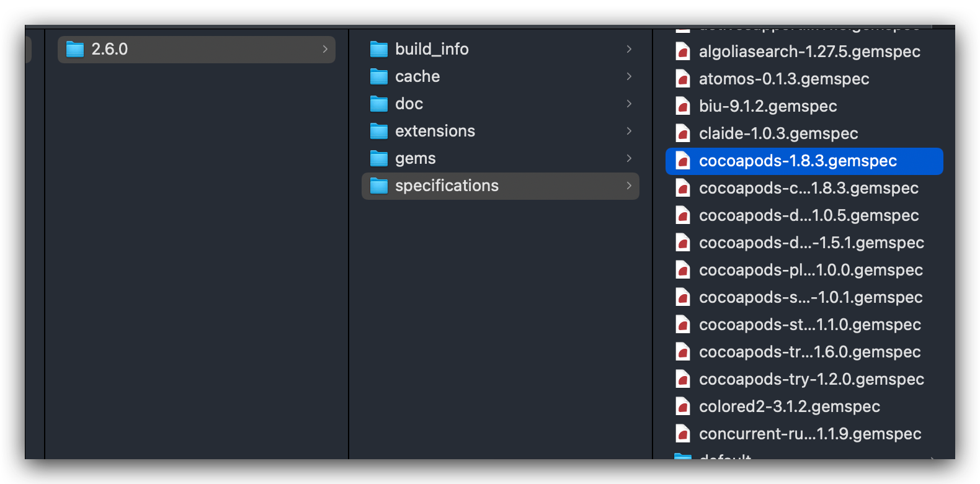
Task: Click the biu-9.1.2.gemspec file icon
Action: (x=683, y=106)
